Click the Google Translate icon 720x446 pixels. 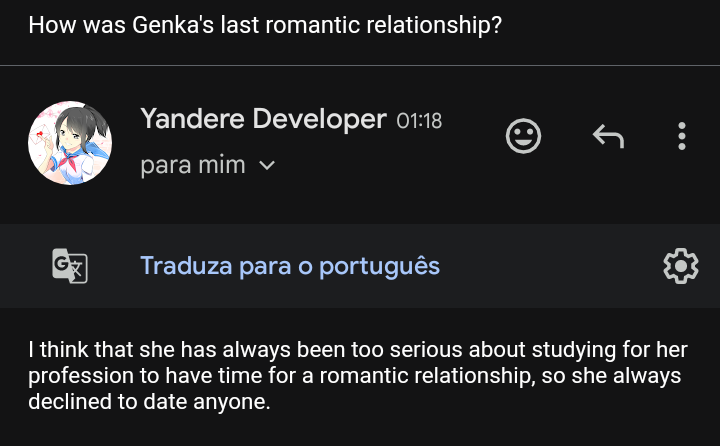click(x=70, y=266)
